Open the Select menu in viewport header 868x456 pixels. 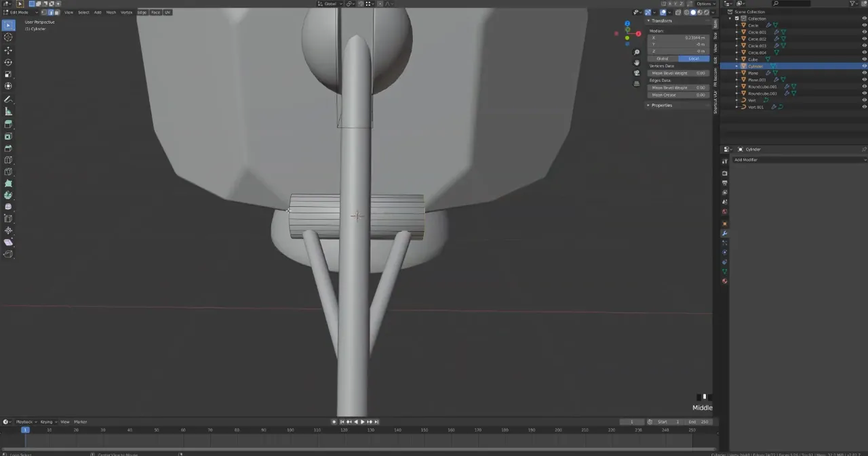[x=83, y=12]
